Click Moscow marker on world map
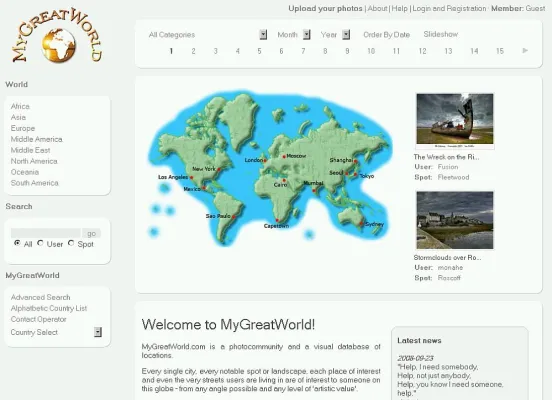 point(284,156)
